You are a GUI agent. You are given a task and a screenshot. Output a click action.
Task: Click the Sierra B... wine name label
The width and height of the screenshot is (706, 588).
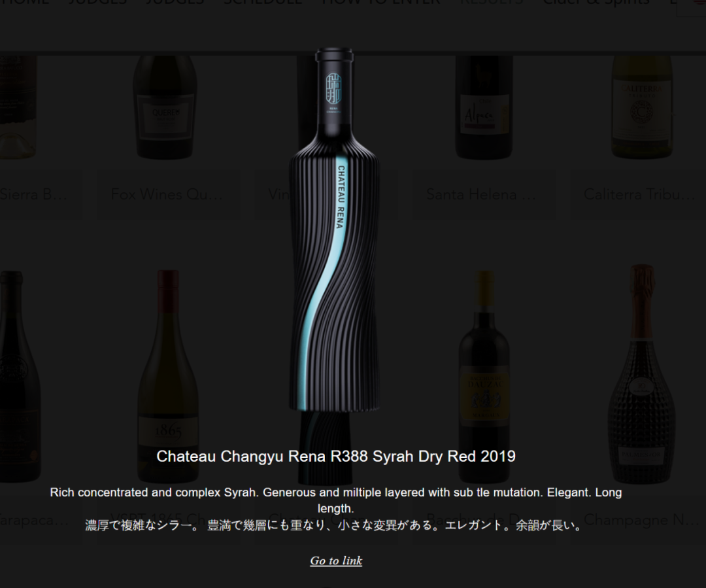(34, 194)
